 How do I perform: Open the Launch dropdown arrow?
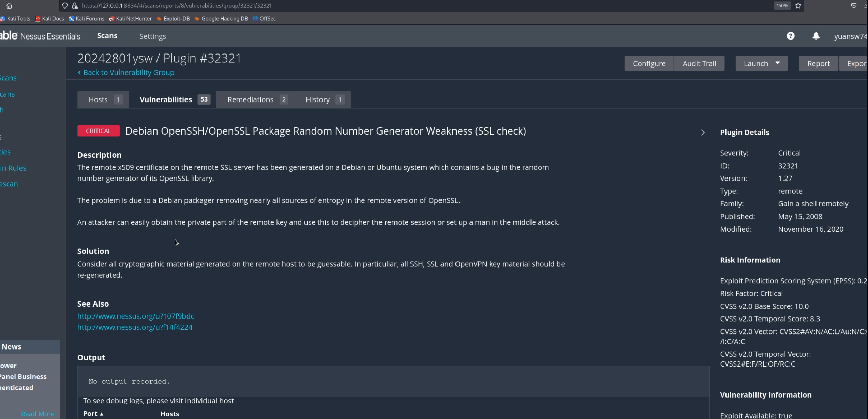[778, 63]
